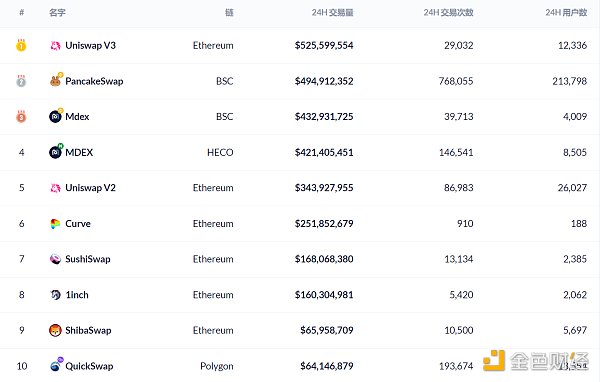The image size is (600, 382).
Task: Open the MDEX name link on HECO
Action: 79,152
